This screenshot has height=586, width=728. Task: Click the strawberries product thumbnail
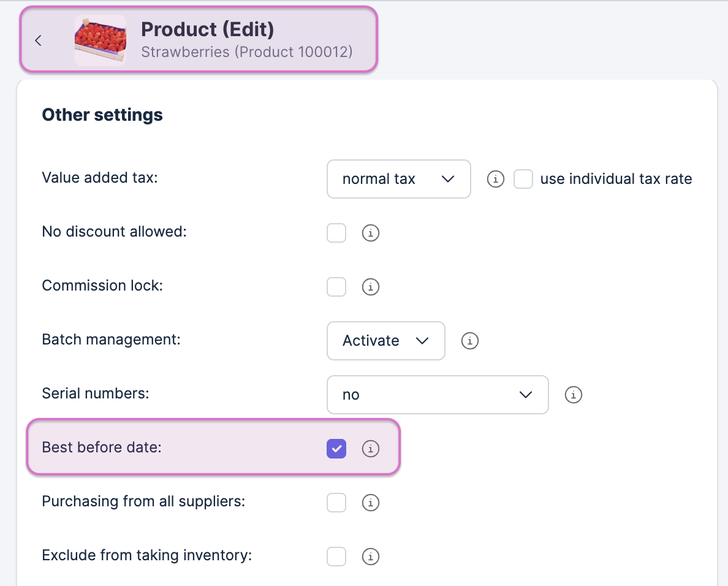coord(100,40)
